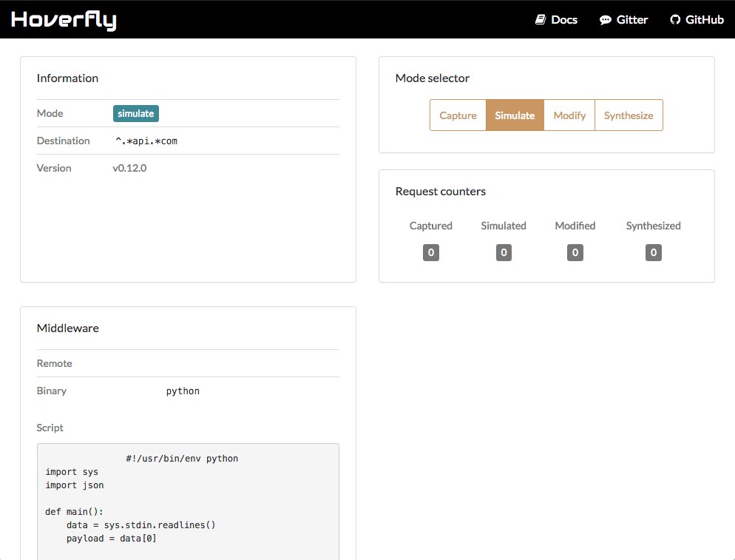This screenshot has height=560, width=735.
Task: Switch to Capture mode
Action: click(x=457, y=115)
